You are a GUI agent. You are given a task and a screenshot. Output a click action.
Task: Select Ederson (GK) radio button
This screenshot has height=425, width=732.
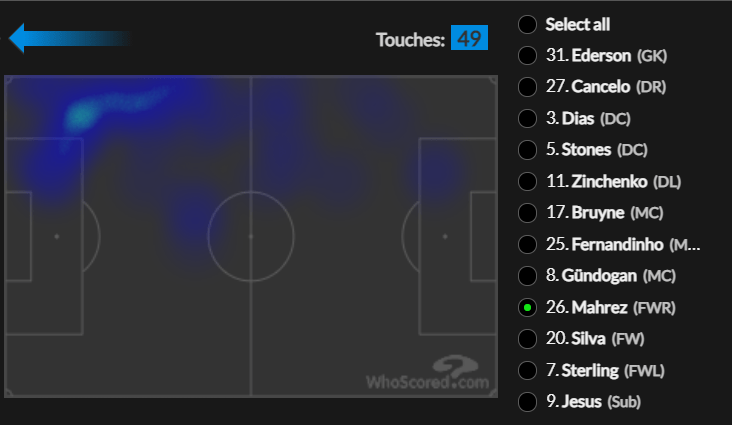click(528, 55)
